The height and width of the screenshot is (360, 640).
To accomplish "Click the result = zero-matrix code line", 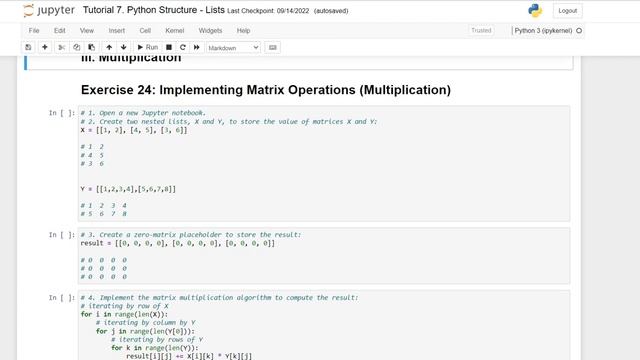I will [x=178, y=243].
